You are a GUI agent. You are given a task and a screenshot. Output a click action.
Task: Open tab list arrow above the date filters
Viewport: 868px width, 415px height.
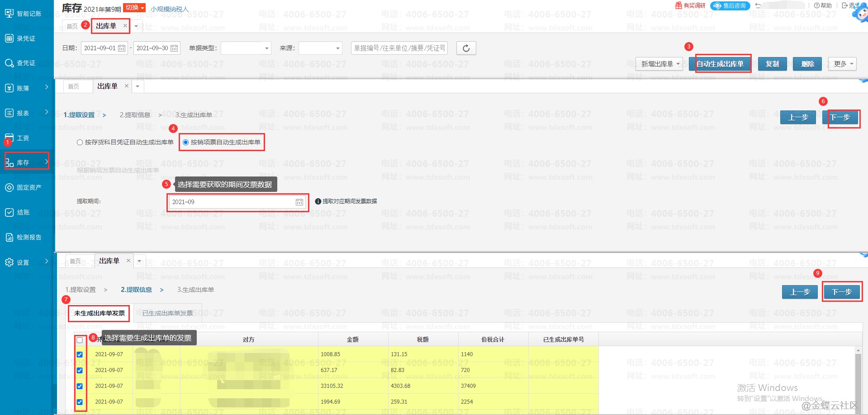pos(136,26)
